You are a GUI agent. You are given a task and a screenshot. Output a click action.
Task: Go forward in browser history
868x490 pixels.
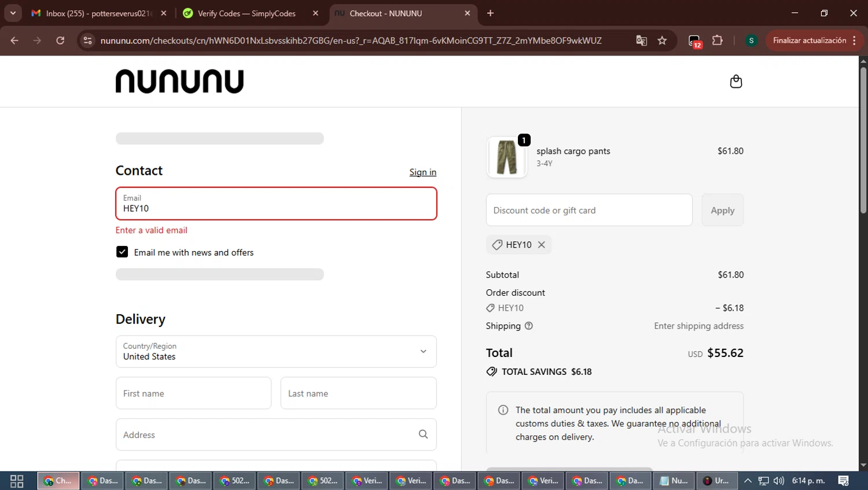(37, 40)
